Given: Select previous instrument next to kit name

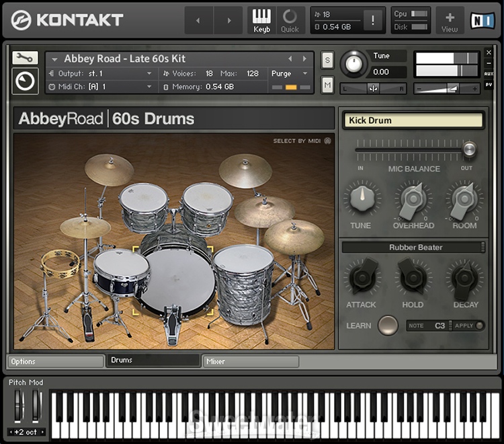Looking at the screenshot, I should point(290,59).
